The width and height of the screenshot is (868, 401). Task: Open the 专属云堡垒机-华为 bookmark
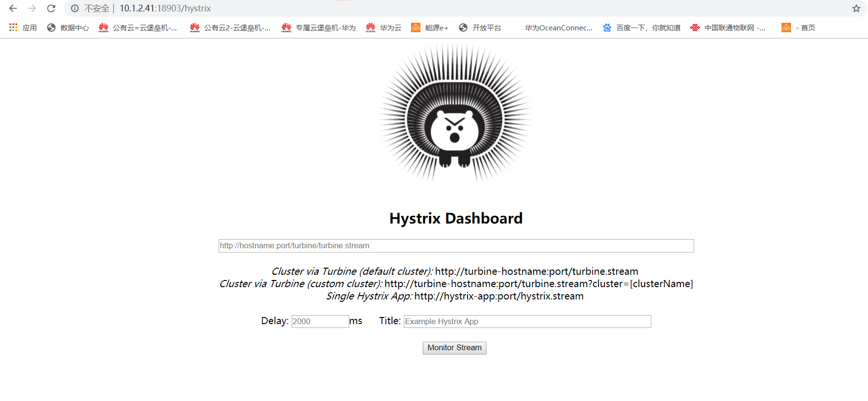pos(318,28)
